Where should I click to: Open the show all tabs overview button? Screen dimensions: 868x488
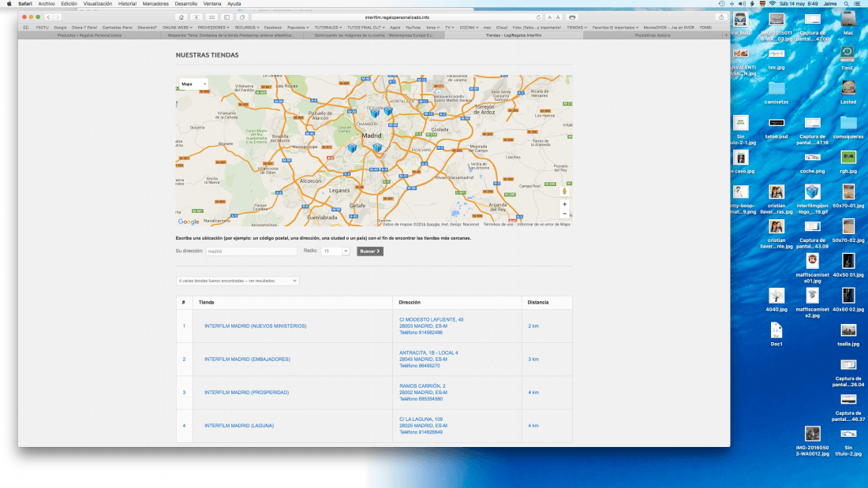point(242,17)
